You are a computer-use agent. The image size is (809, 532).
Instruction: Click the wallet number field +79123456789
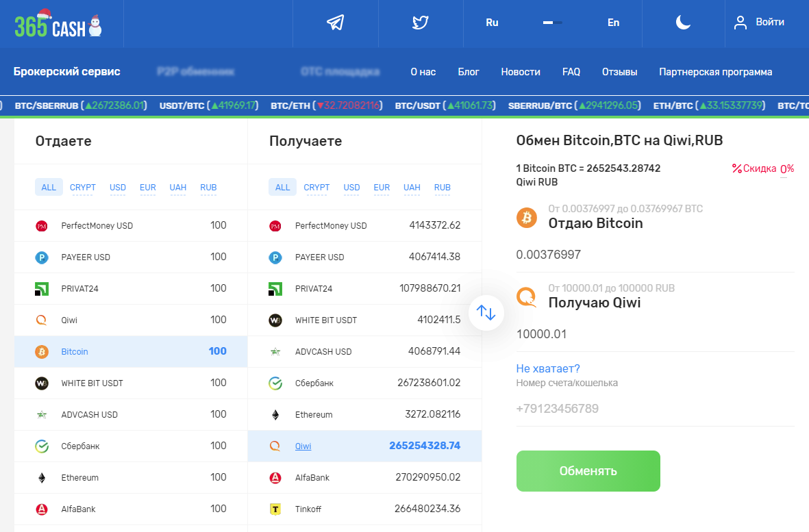coord(656,409)
